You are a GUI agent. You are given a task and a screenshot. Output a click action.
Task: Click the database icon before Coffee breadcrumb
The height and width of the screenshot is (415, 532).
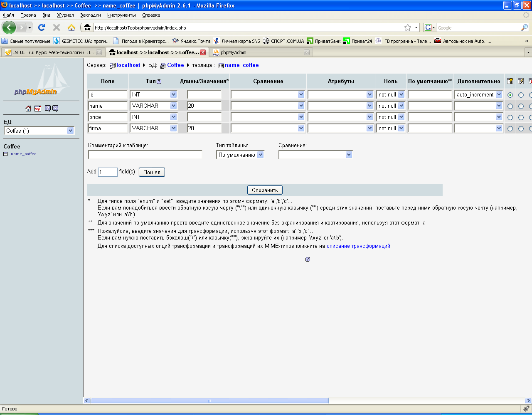click(163, 65)
